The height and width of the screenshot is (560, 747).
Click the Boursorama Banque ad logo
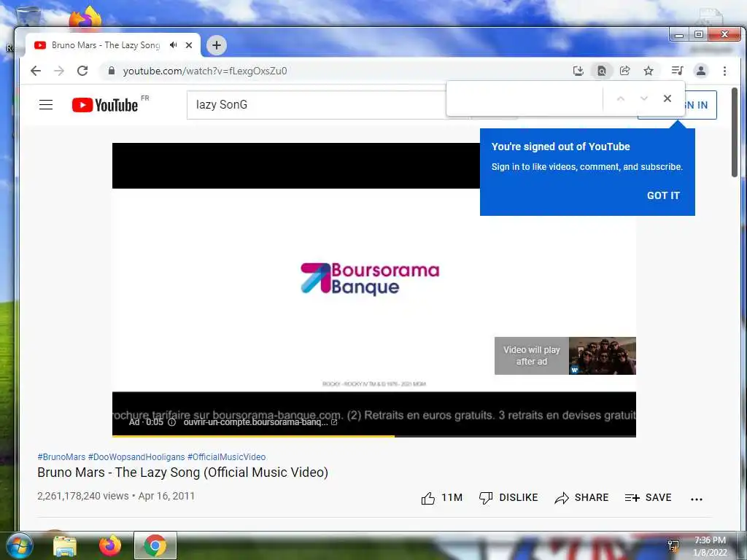(370, 279)
